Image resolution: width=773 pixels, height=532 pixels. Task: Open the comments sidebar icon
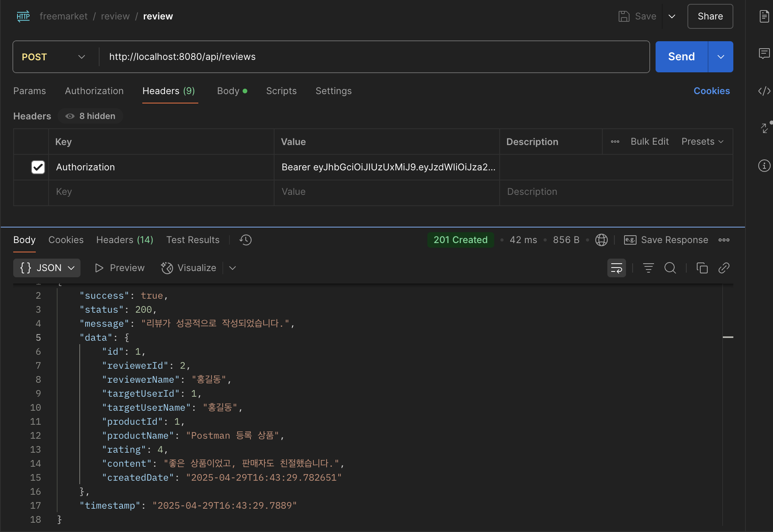coord(764,53)
